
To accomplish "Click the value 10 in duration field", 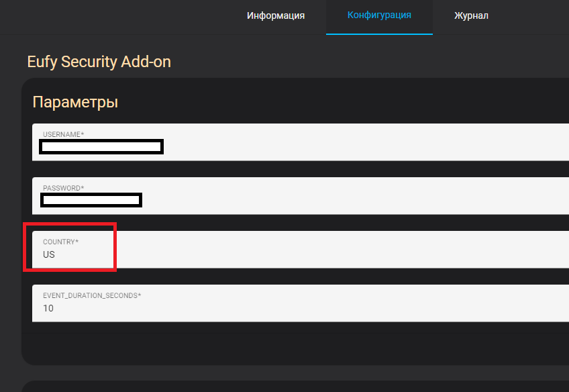I will [48, 308].
